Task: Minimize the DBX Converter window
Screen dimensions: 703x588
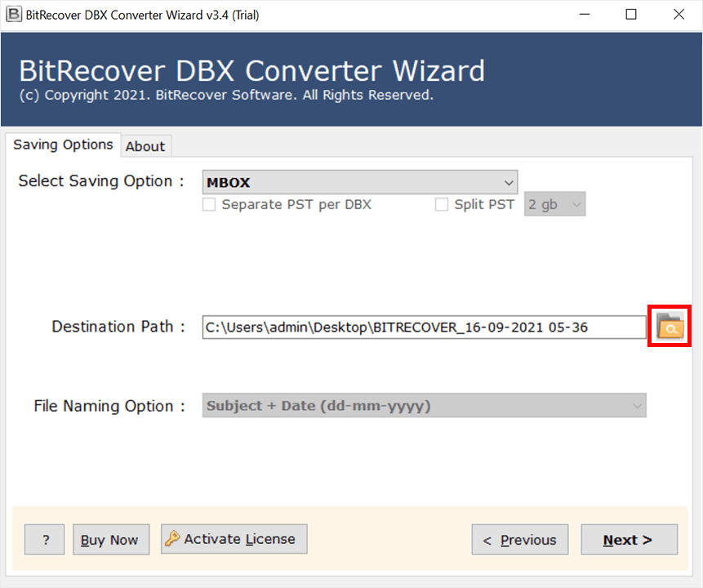Action: point(585,14)
